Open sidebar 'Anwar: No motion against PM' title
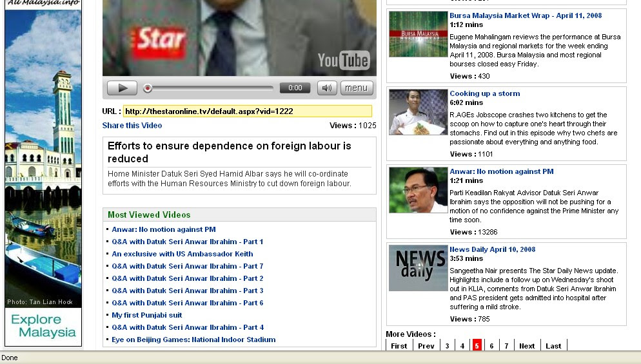This screenshot has height=364, width=641. point(502,171)
